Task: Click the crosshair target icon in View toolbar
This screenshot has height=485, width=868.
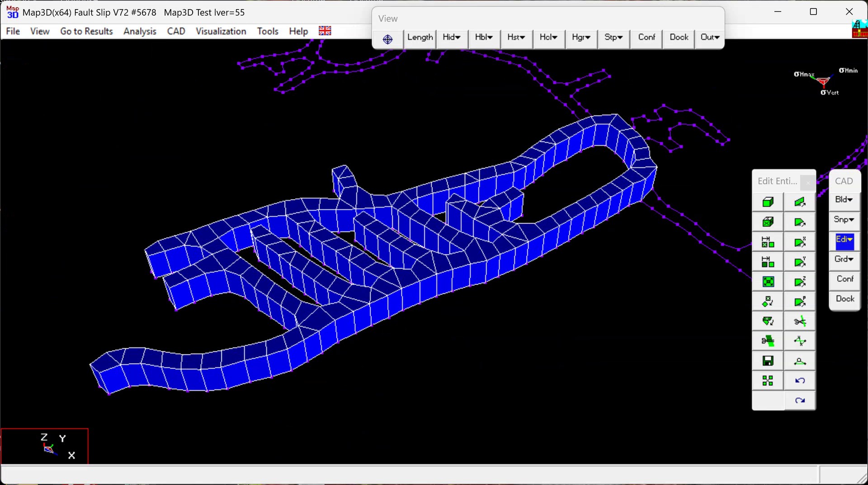Action: [x=387, y=39]
